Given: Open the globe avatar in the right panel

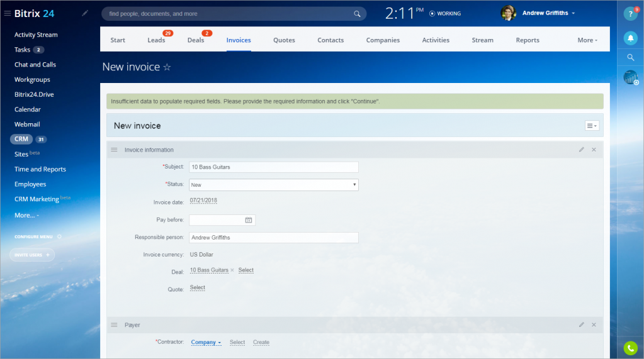Looking at the screenshot, I should (x=630, y=77).
